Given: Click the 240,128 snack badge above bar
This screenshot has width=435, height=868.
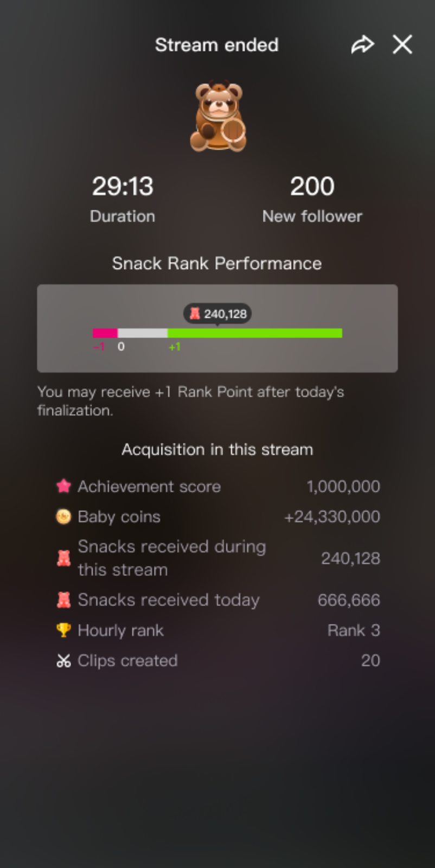Looking at the screenshot, I should pyautogui.click(x=217, y=314).
